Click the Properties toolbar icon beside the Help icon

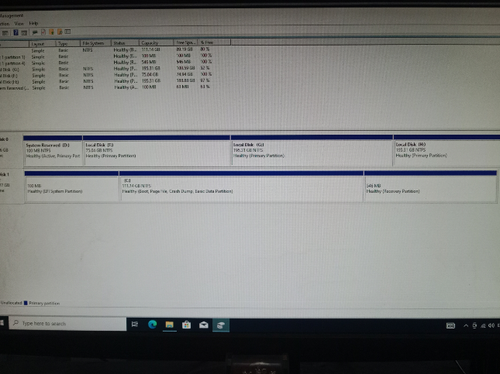coord(24,32)
